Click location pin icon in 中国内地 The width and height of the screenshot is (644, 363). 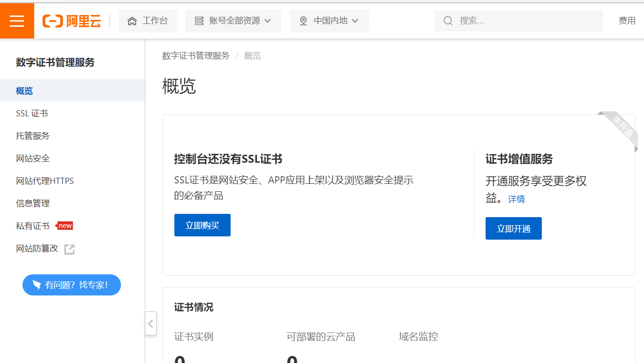click(303, 21)
